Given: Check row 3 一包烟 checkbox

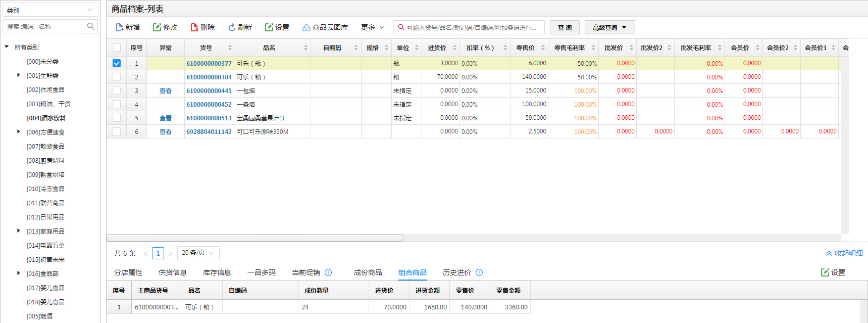Looking at the screenshot, I should [117, 90].
